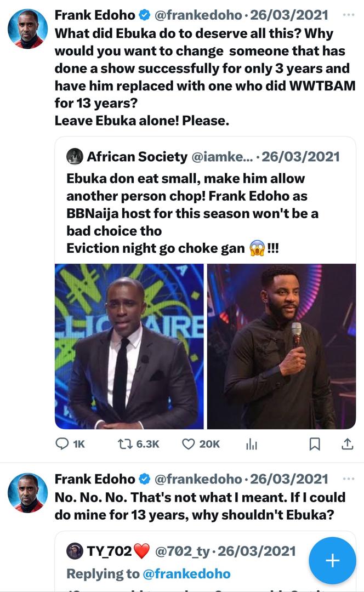View analytics for the first tweet
The image size is (364, 592).
point(252,445)
